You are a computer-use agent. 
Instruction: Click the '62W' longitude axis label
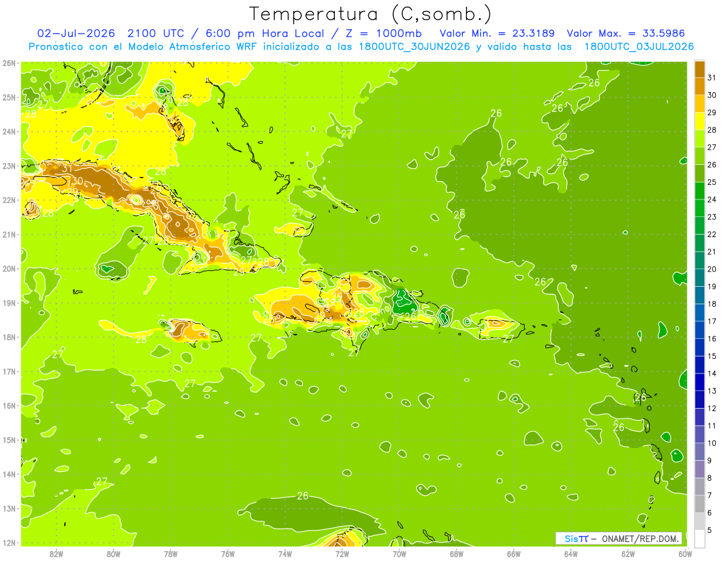(x=628, y=554)
